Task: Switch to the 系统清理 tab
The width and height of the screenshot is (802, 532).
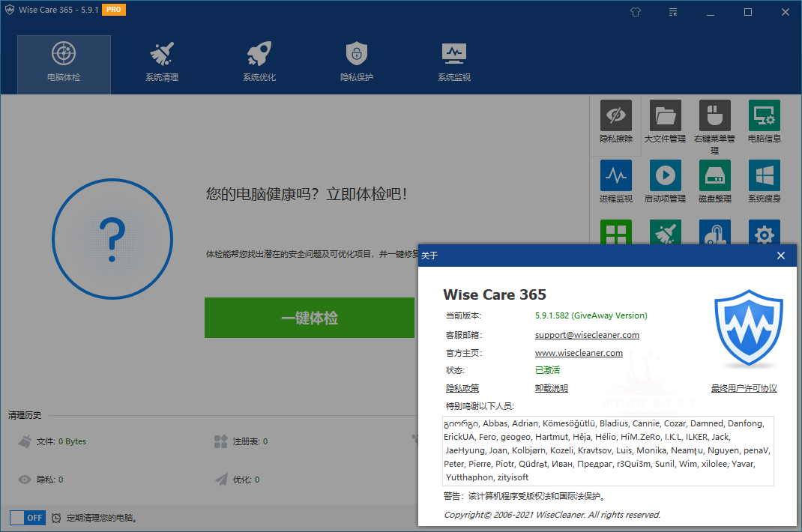Action: pyautogui.click(x=162, y=63)
